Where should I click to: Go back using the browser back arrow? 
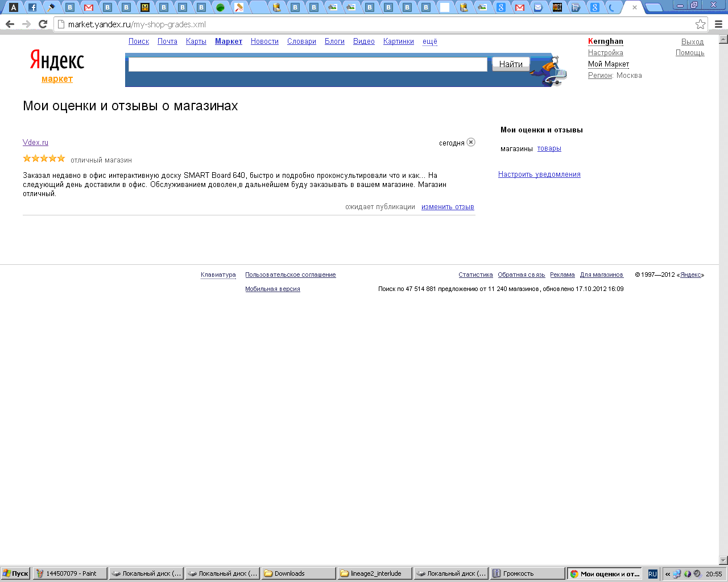[10, 24]
